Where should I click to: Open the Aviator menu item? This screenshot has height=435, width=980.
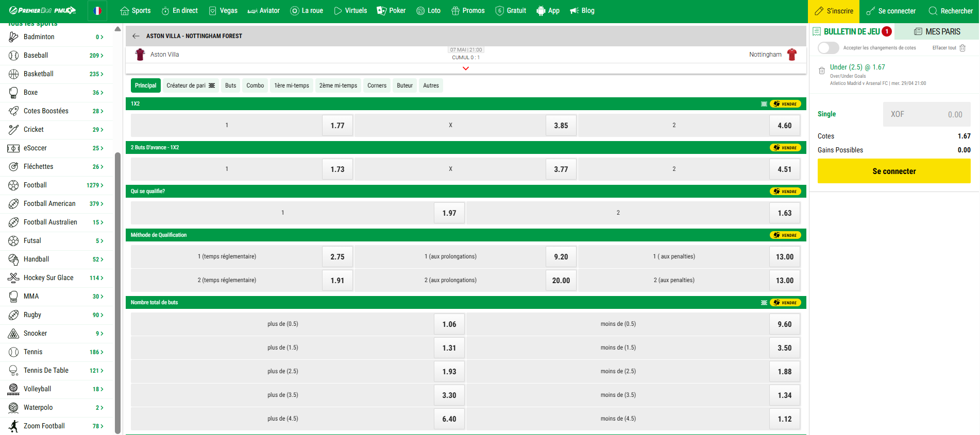(x=264, y=11)
